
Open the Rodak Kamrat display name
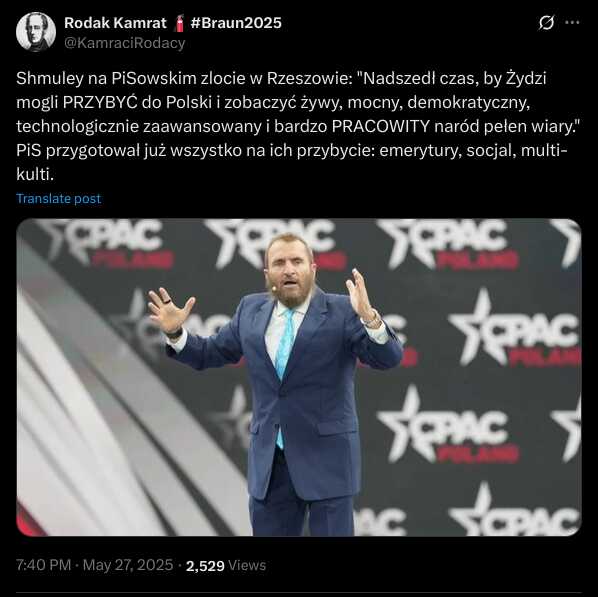115,23
